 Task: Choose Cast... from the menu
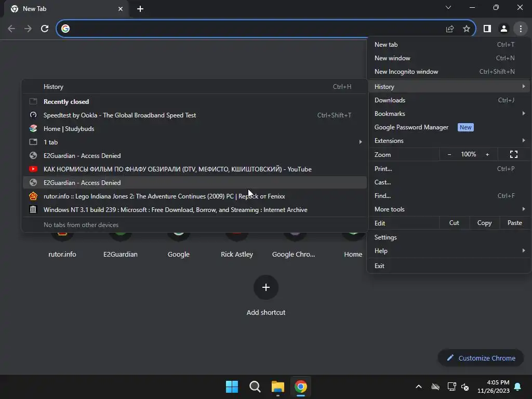click(x=449, y=182)
